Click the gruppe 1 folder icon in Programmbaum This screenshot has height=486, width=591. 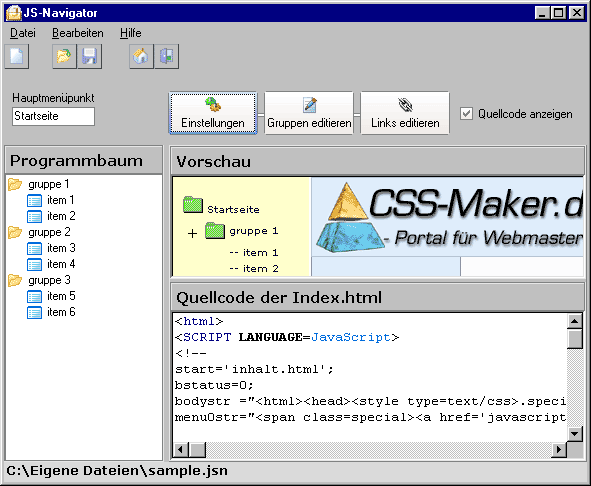coord(15,184)
